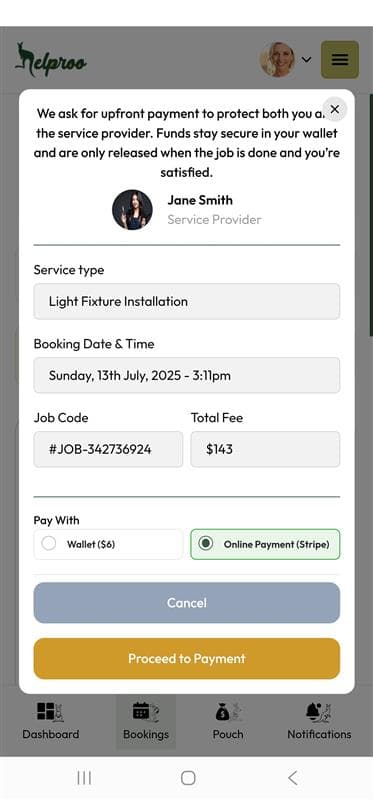Select the Wallet ($6) payment option
Screen dimensions: 373x800
tap(108, 544)
